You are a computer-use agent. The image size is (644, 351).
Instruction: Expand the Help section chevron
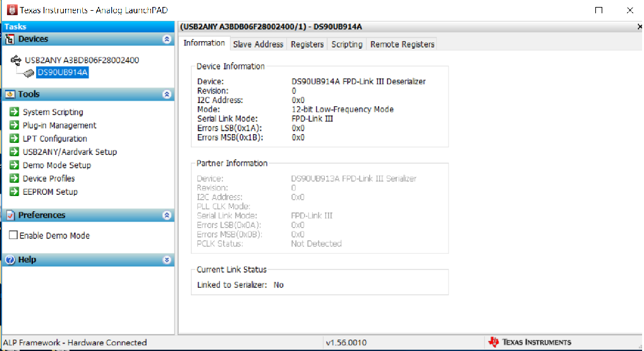pos(167,260)
